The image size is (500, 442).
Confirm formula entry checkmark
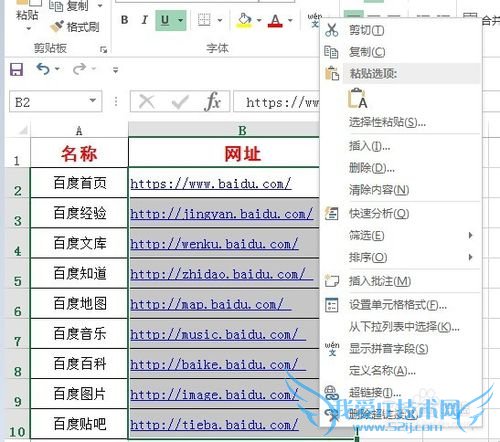[x=180, y=101]
